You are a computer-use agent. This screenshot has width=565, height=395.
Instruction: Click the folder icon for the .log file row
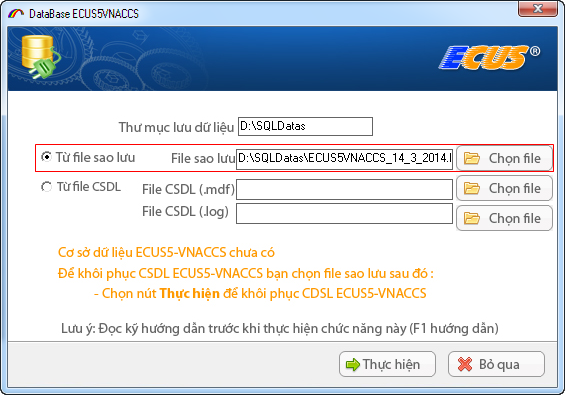pos(472,218)
